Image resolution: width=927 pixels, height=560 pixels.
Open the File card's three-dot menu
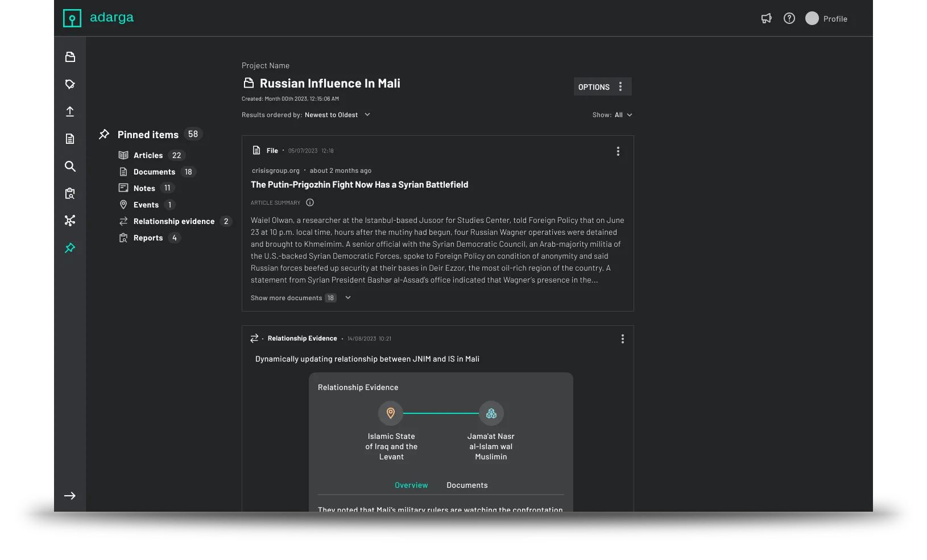click(618, 151)
